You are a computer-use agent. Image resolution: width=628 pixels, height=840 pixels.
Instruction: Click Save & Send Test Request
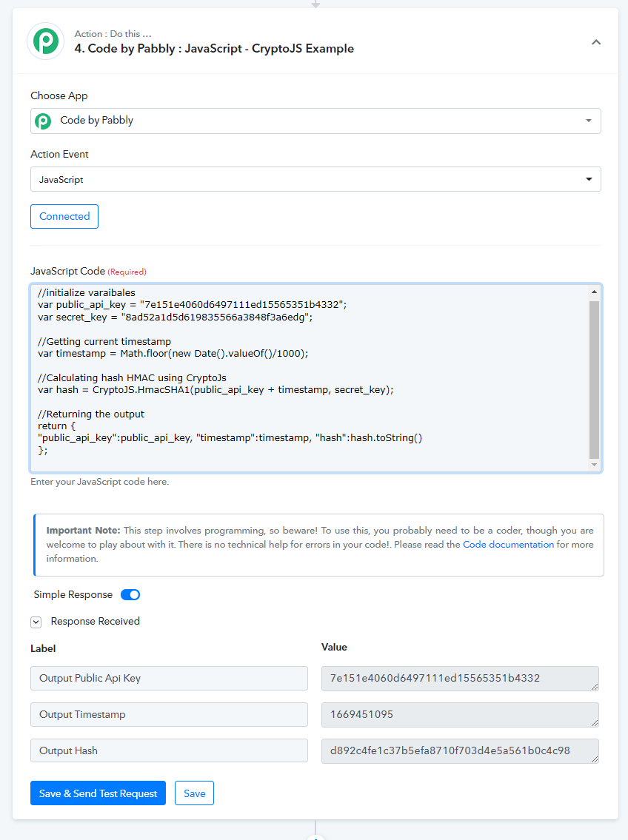[x=98, y=793]
